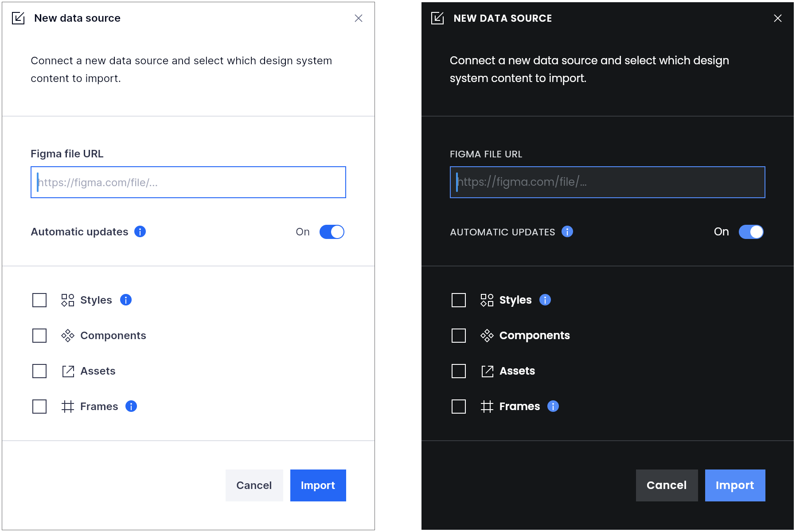This screenshot has height=532, width=796.
Task: Click the Frames hash icon in dark dialog
Action: click(487, 407)
